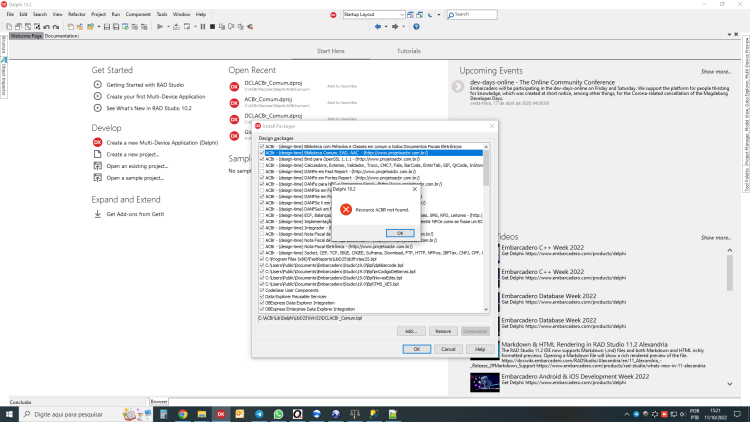
Task: Click Remove in Install Packages dialog
Action: pyautogui.click(x=443, y=331)
